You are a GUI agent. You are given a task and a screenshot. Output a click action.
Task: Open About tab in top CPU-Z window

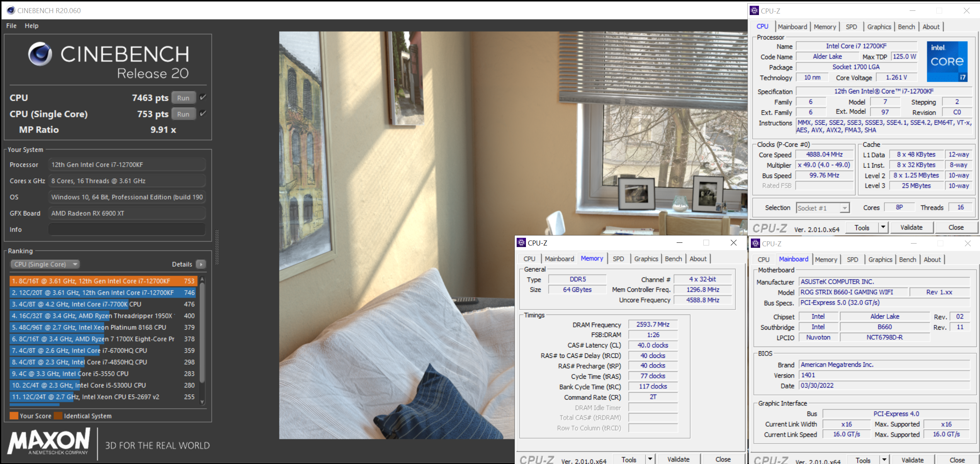(931, 27)
